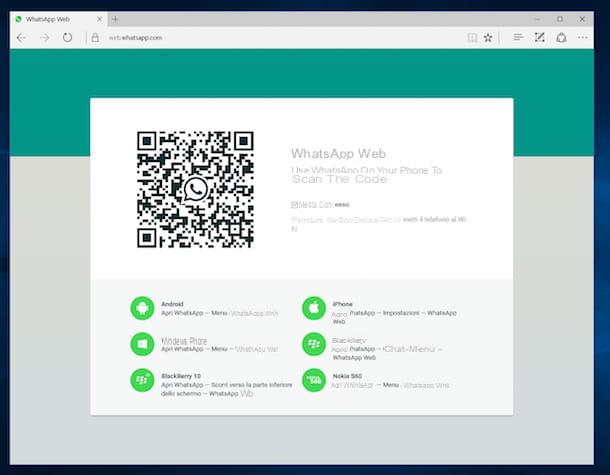Screen dimensions: 610x475
Task: Go back using the browser back arrow
Action: 21,38
